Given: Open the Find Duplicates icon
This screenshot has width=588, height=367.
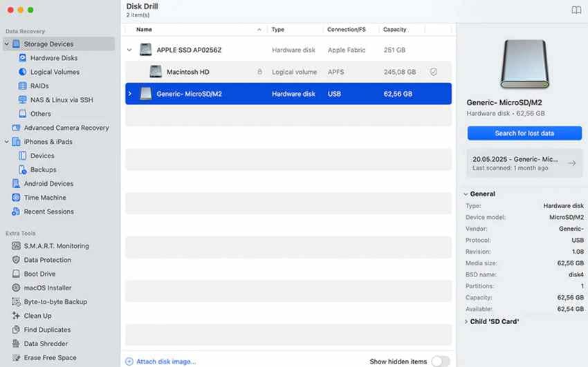Looking at the screenshot, I should tap(16, 330).
